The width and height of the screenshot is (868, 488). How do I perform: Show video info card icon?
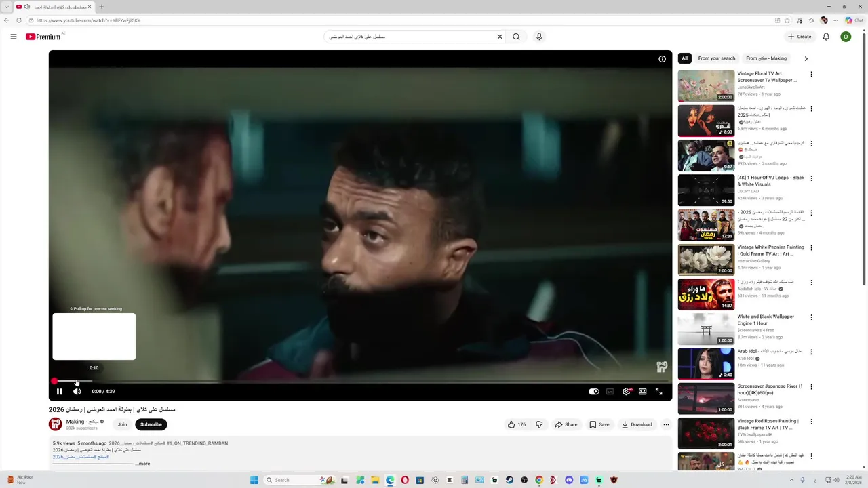[x=662, y=59]
